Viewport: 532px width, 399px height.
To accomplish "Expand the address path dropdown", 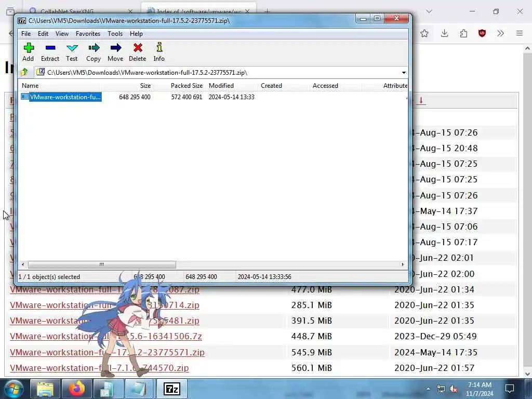I will 404,73.
